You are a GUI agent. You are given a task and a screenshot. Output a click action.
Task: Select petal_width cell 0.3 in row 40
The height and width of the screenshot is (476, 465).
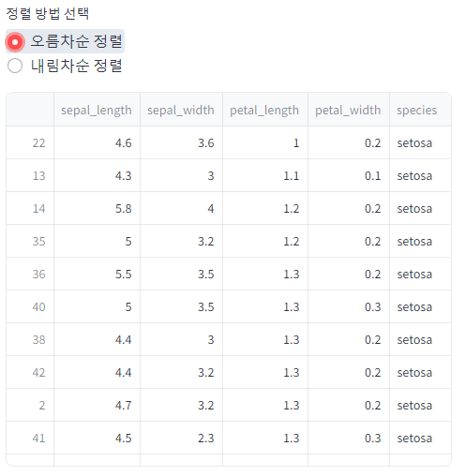coord(349,306)
